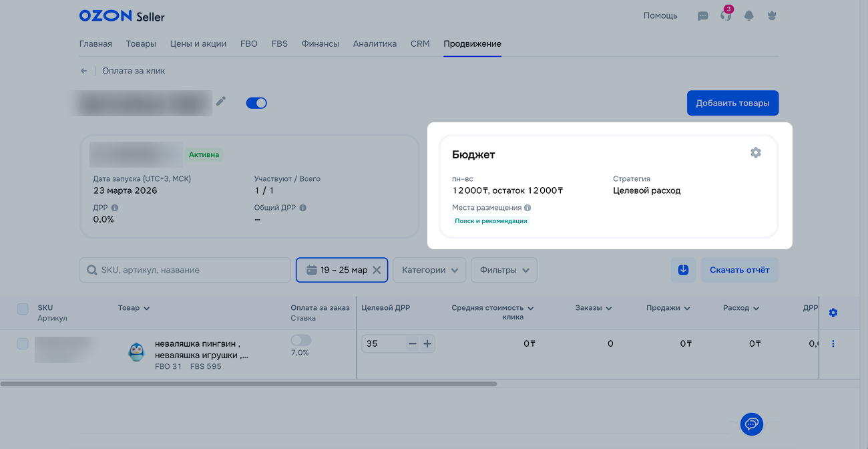Open budget settings gear icon
868x449 pixels.
(755, 153)
